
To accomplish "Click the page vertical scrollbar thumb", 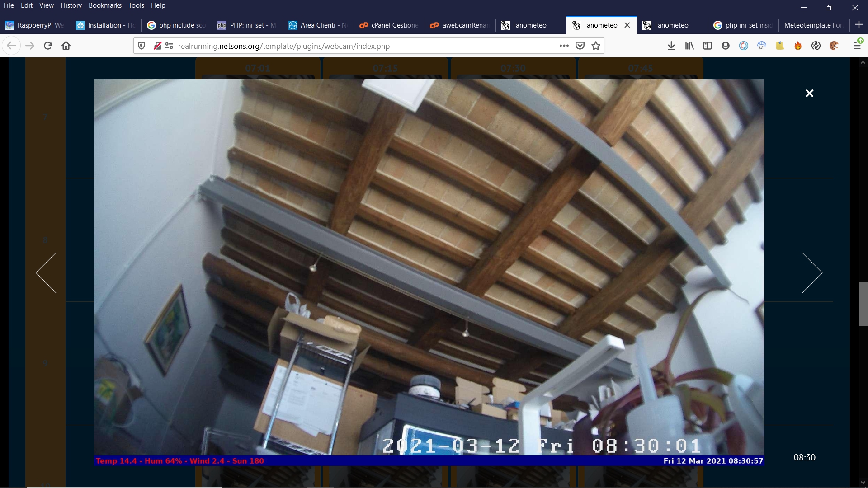I will tap(863, 304).
